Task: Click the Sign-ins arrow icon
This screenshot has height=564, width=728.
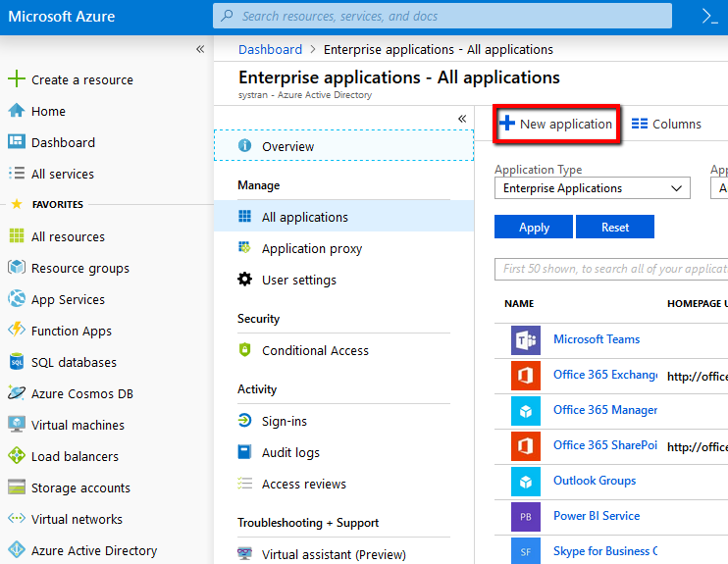Action: (244, 421)
